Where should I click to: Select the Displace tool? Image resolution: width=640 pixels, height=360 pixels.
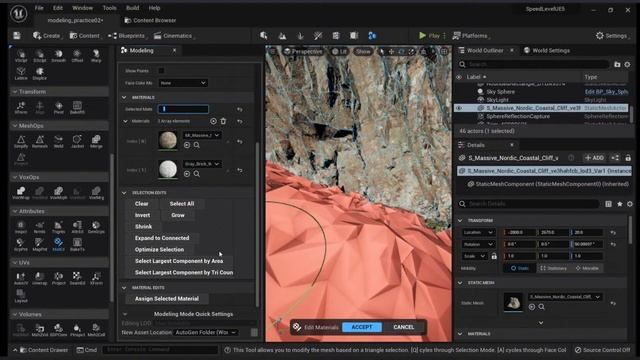pos(40,74)
